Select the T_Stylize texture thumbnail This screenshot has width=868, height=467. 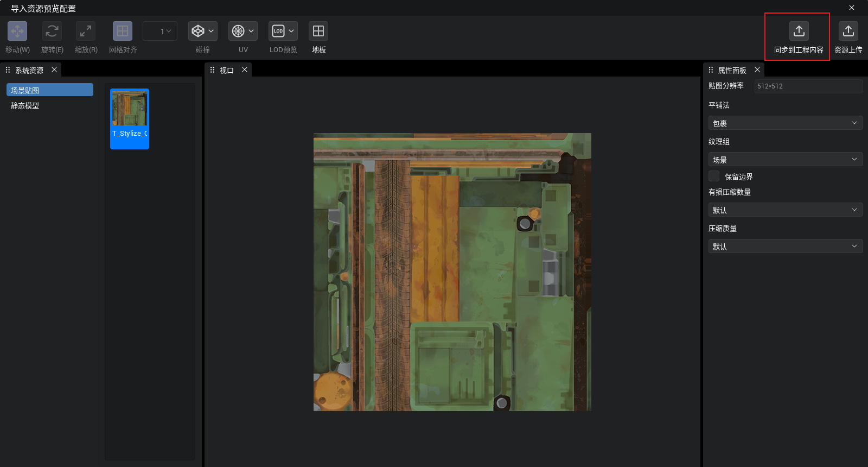click(x=130, y=118)
